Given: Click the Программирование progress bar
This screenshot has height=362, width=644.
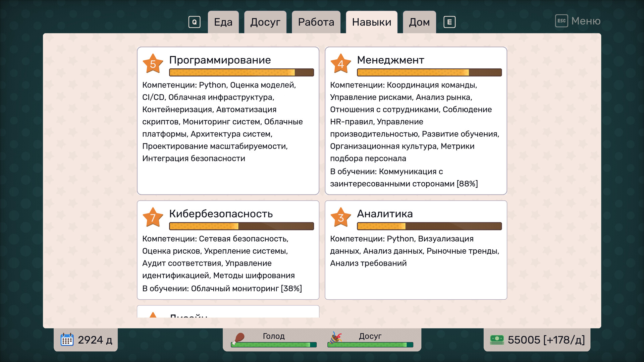Looking at the screenshot, I should pos(241,72).
